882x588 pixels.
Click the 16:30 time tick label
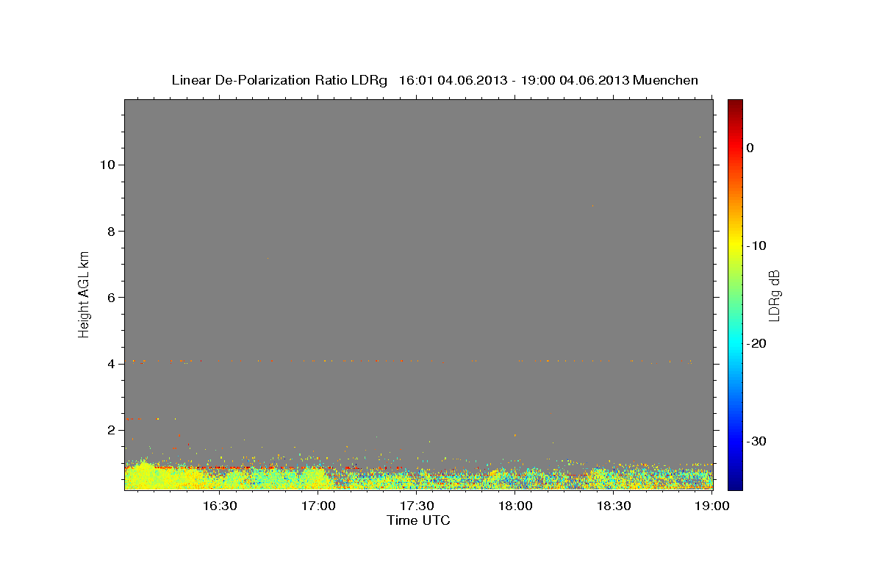220,506
